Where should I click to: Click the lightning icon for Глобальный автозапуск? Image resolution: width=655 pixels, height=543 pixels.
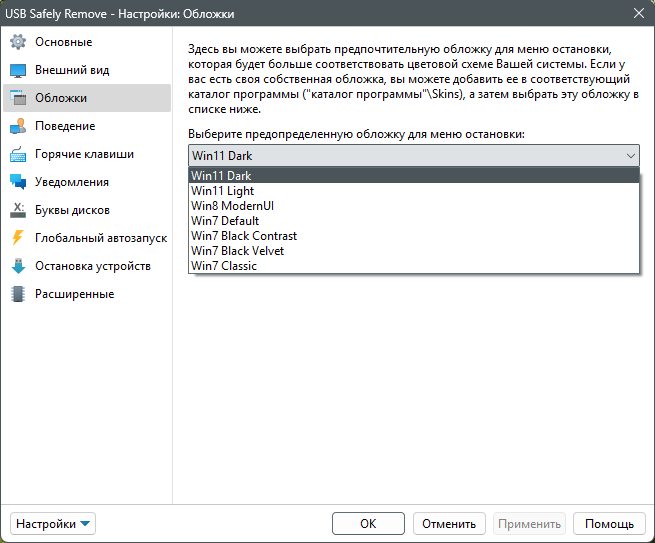point(17,238)
